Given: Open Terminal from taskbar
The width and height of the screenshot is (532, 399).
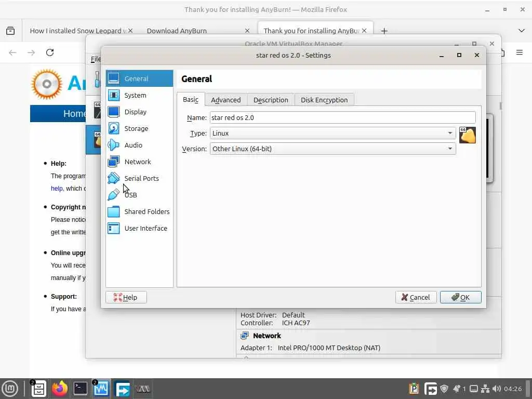Looking at the screenshot, I should pos(81,389).
